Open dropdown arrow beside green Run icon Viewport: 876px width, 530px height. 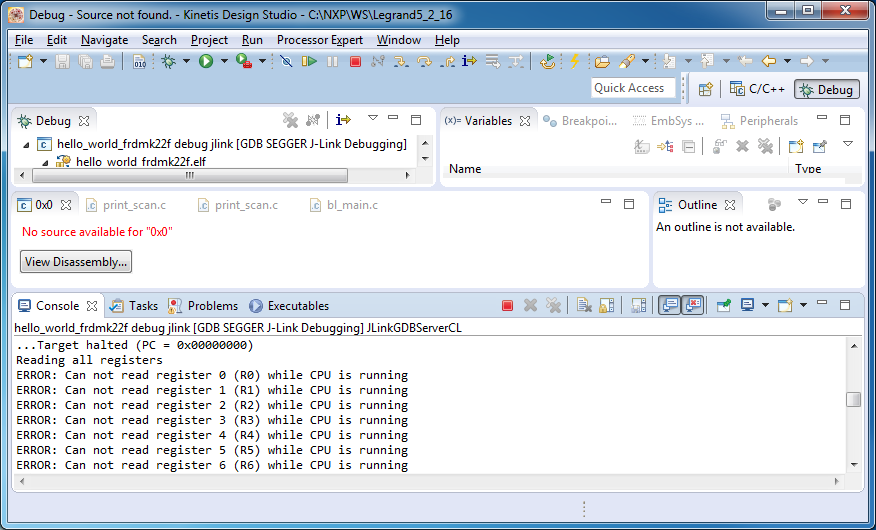tap(224, 61)
